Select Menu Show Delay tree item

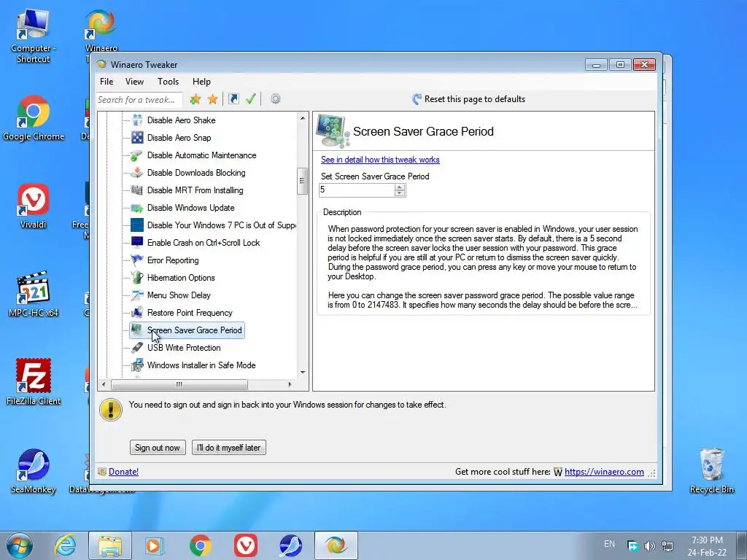coord(179,295)
